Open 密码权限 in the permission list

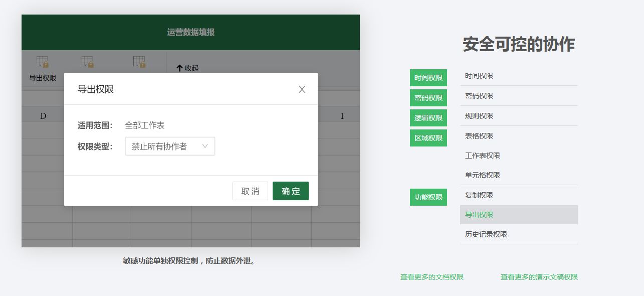(519, 96)
